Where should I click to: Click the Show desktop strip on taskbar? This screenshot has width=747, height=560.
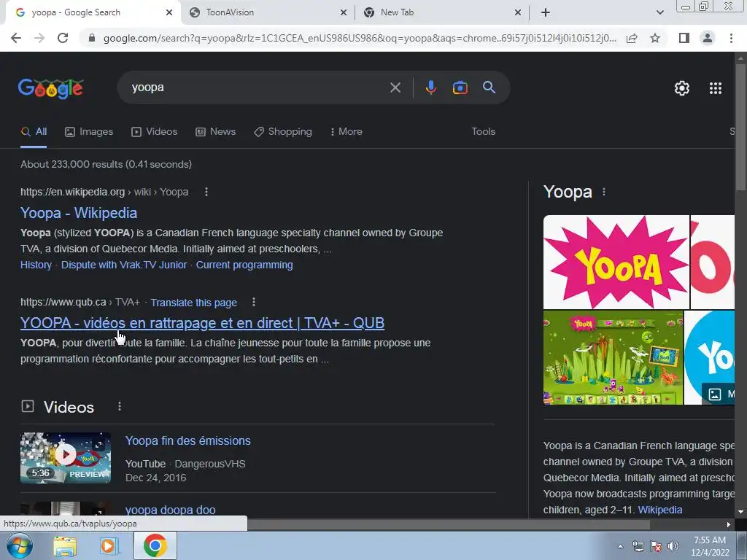742,545
